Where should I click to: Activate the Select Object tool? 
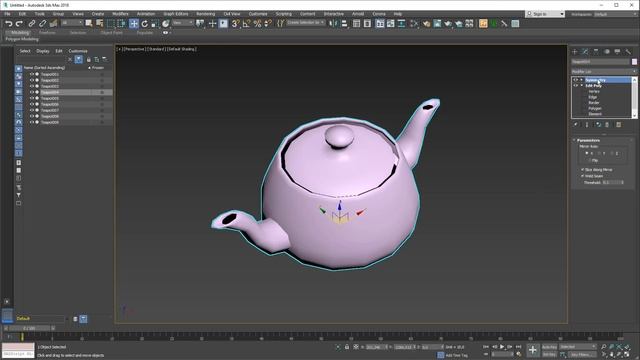pyautogui.click(x=89, y=24)
